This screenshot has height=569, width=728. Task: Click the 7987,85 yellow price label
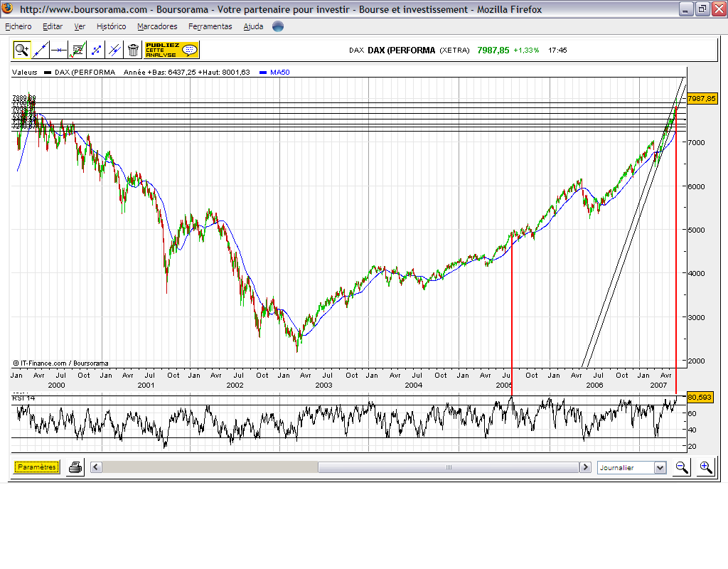click(x=702, y=98)
